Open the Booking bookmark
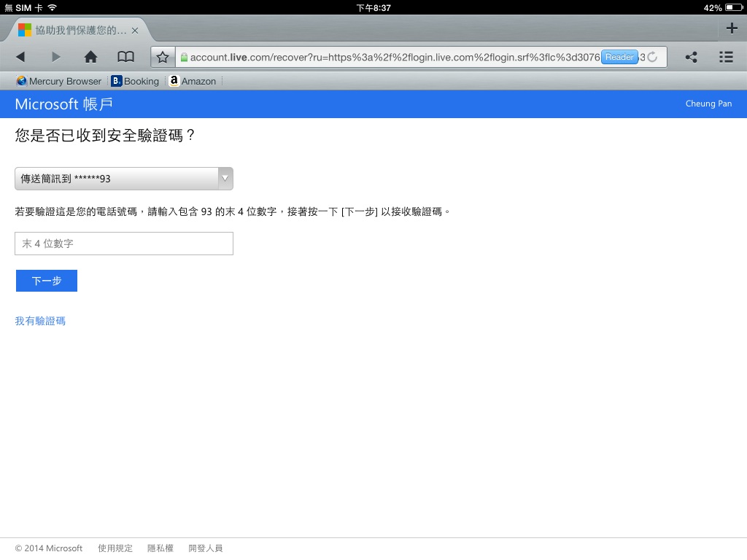This screenshot has height=560, width=747. click(135, 81)
